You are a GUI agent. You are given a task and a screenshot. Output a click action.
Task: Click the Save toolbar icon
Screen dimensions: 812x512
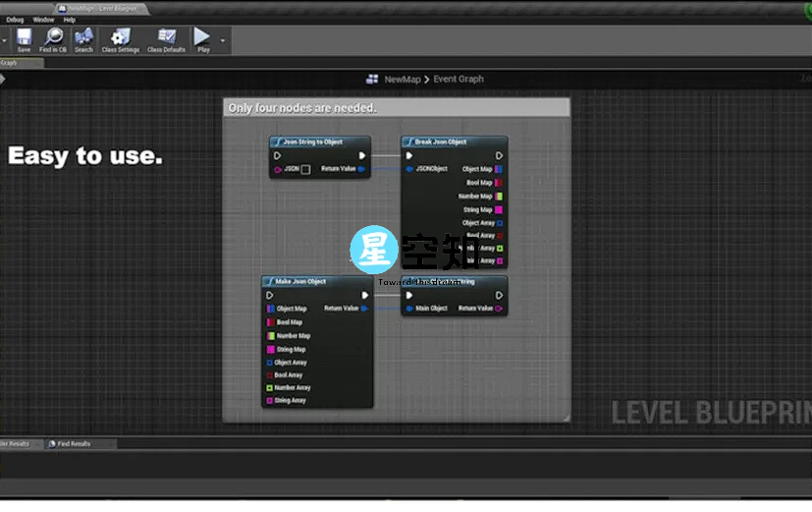pos(24,39)
